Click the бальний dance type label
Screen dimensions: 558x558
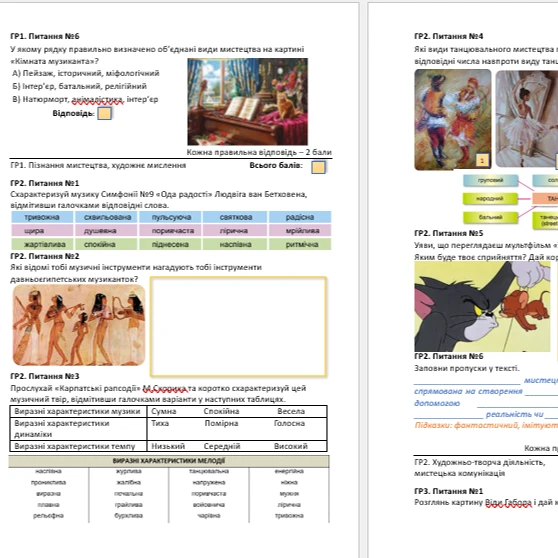(x=490, y=217)
